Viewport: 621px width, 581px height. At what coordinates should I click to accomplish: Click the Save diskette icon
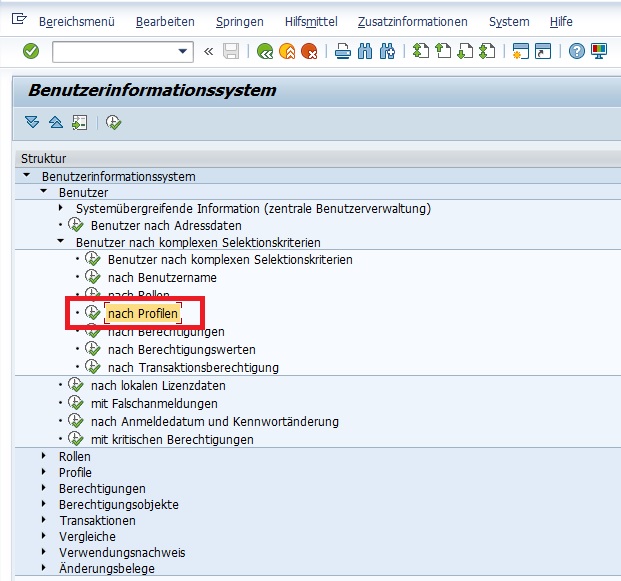click(x=231, y=51)
